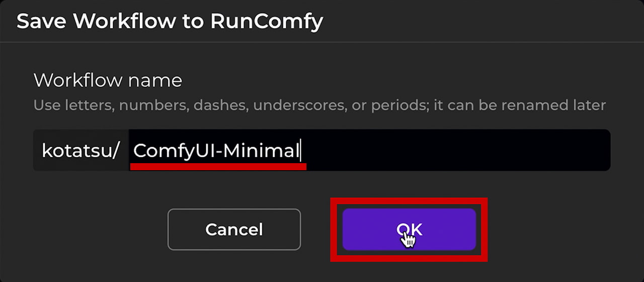Click the word 'RunComfy' in the title
This screenshot has height=282, width=644.
coord(267,22)
